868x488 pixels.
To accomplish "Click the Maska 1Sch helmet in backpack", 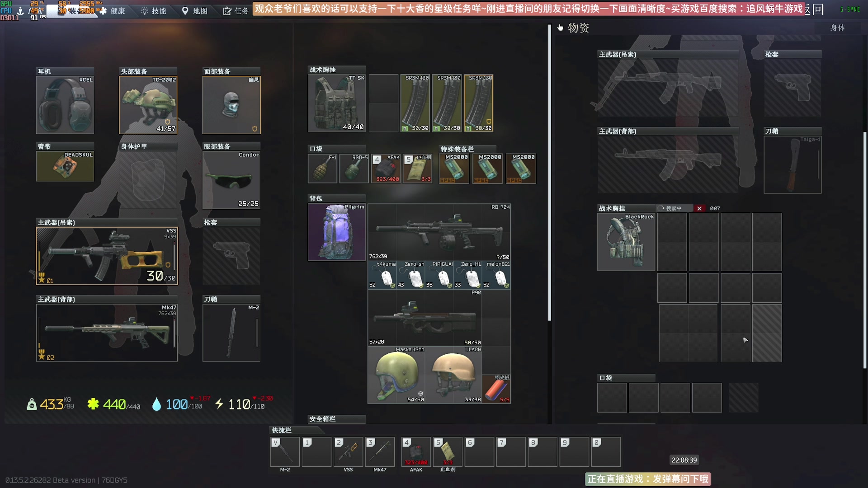I will click(x=396, y=375).
